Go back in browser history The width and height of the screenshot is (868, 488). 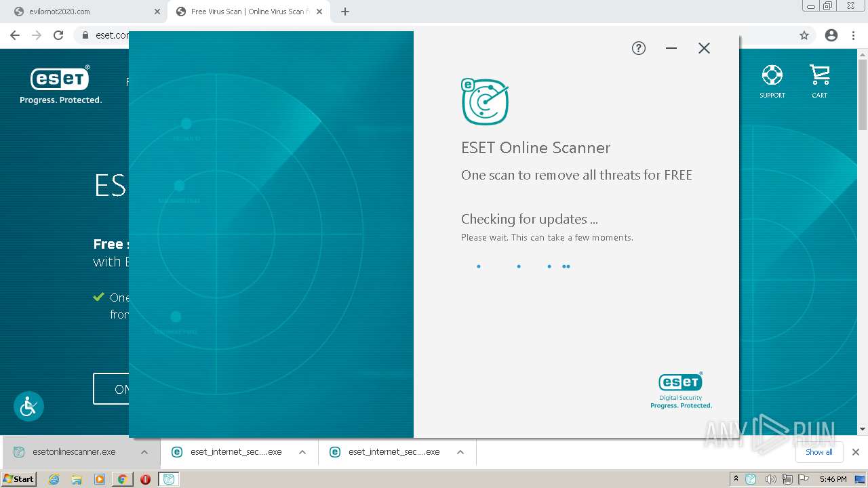pyautogui.click(x=15, y=35)
